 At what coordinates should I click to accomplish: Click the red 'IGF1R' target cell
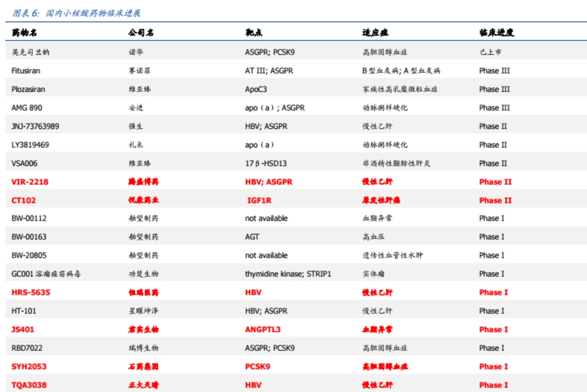(259, 201)
